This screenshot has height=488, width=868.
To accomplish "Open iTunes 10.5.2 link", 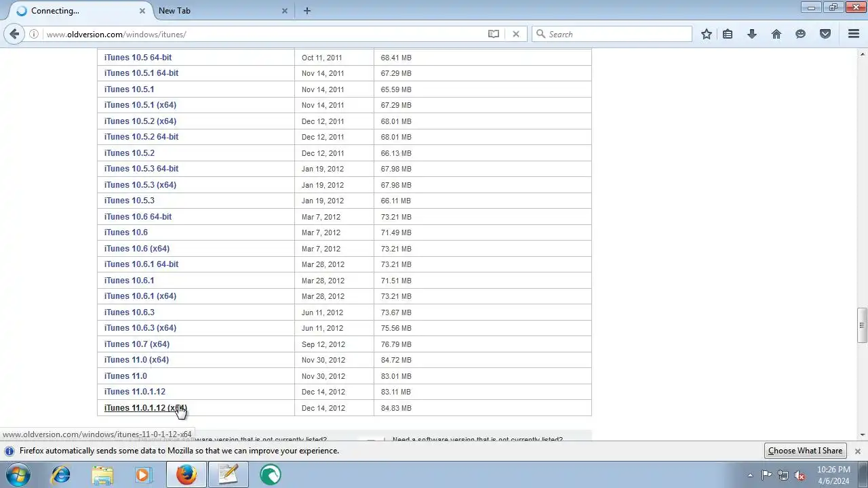I will pos(129,153).
